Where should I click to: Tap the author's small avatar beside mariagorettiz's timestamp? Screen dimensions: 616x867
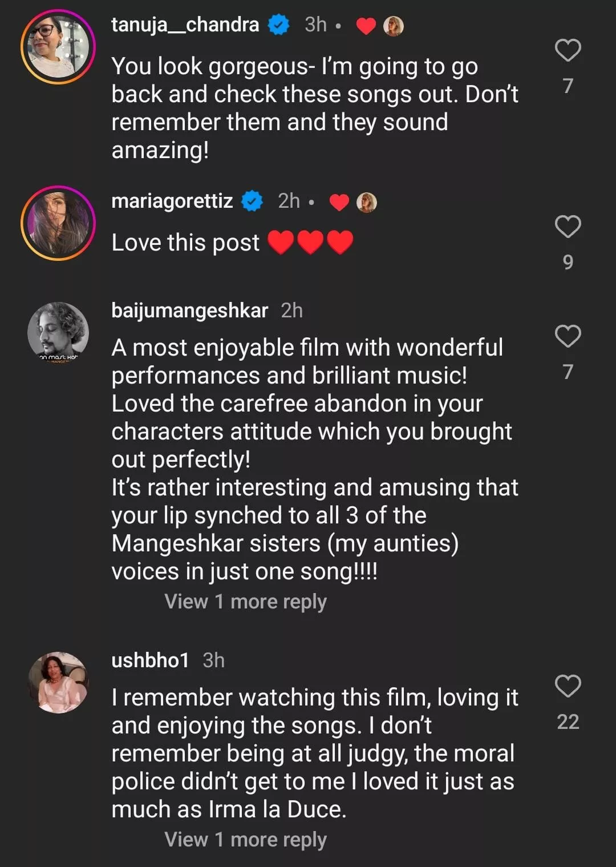tap(367, 202)
